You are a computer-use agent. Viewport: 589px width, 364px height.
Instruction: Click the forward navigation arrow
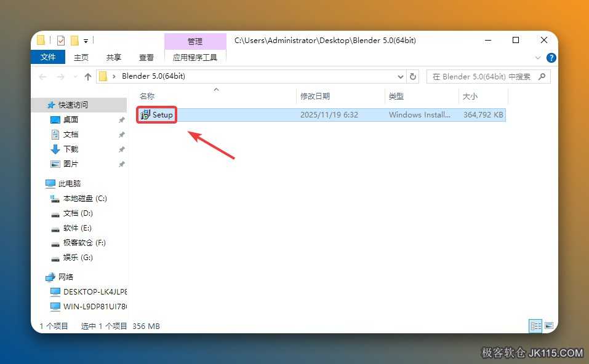point(60,77)
